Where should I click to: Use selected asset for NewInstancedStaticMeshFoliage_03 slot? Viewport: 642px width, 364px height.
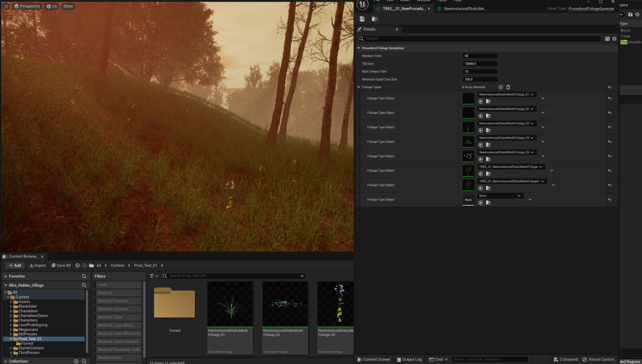pyautogui.click(x=481, y=130)
